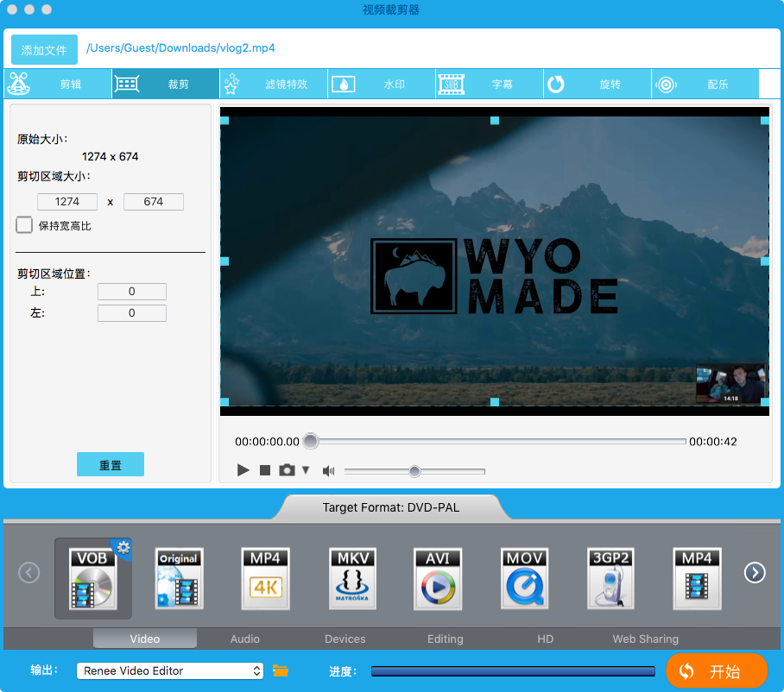The image size is (784, 692).
Task: Click the crop height field showing 674
Action: point(153,201)
